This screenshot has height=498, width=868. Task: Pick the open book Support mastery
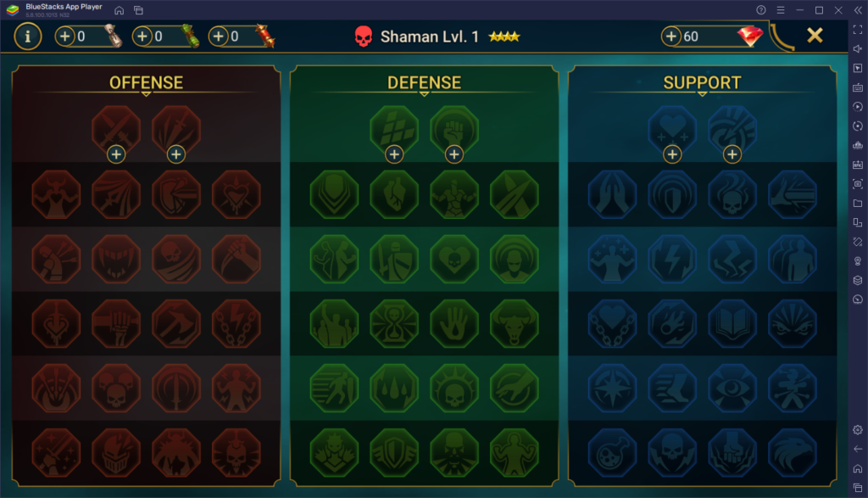[732, 323]
